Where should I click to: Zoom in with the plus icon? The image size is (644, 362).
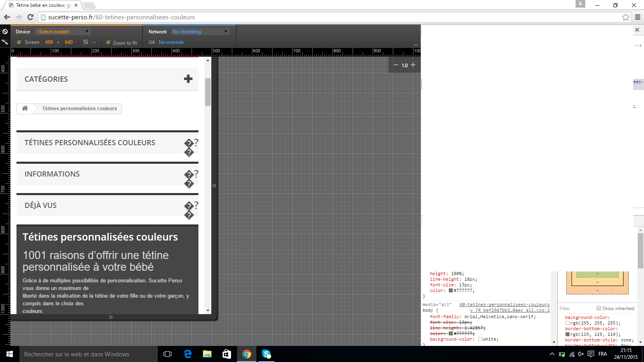pyautogui.click(x=413, y=65)
